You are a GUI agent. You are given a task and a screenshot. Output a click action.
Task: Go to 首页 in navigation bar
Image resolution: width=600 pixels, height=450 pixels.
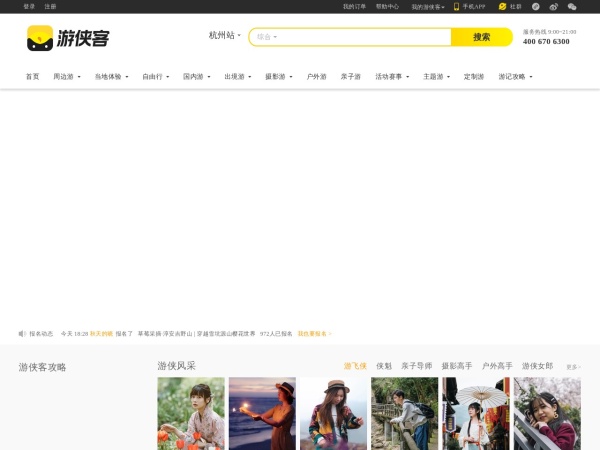coord(32,76)
